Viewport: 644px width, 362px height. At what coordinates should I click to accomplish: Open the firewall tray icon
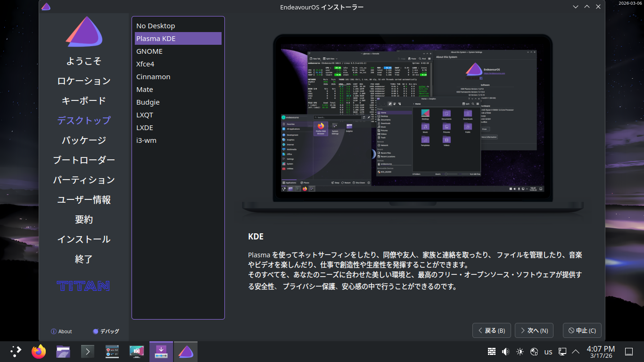tap(492, 352)
